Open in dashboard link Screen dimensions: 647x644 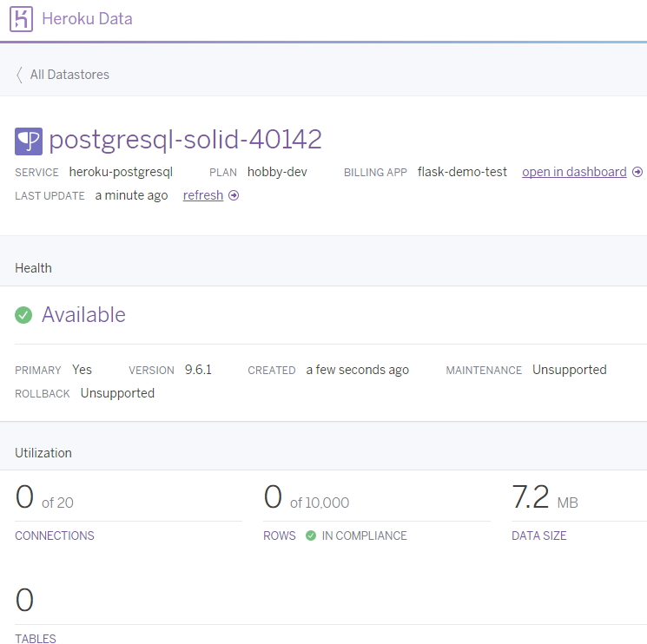(x=574, y=172)
